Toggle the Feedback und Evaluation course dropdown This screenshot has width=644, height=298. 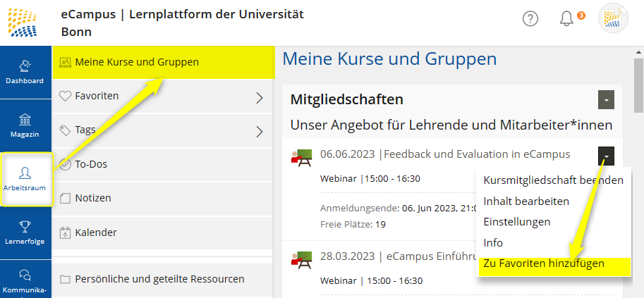(605, 156)
